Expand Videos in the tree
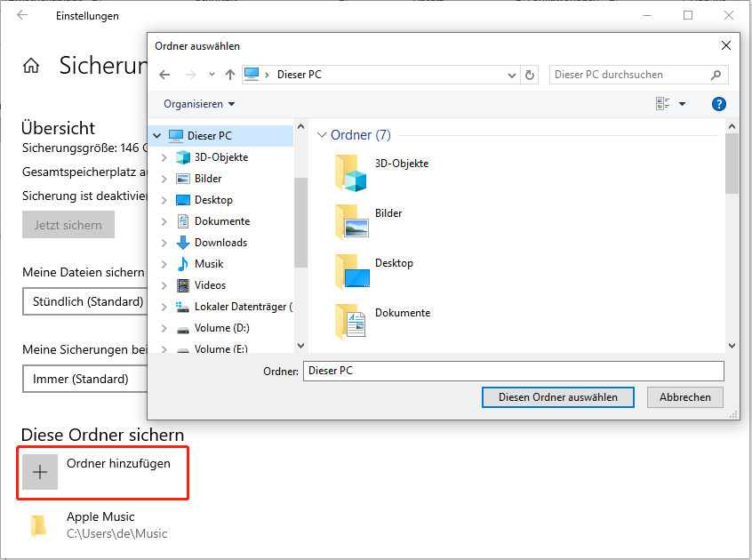Image resolution: width=752 pixels, height=560 pixels. pyautogui.click(x=164, y=285)
